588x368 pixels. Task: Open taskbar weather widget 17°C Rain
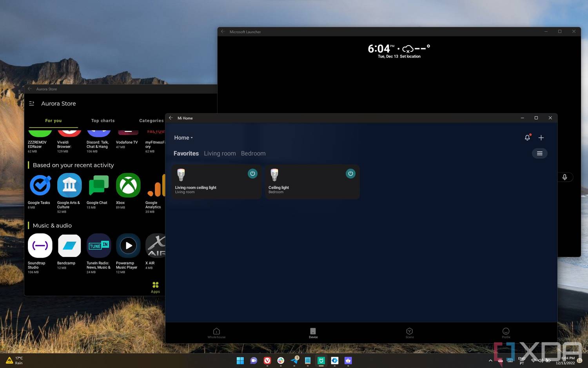click(15, 361)
